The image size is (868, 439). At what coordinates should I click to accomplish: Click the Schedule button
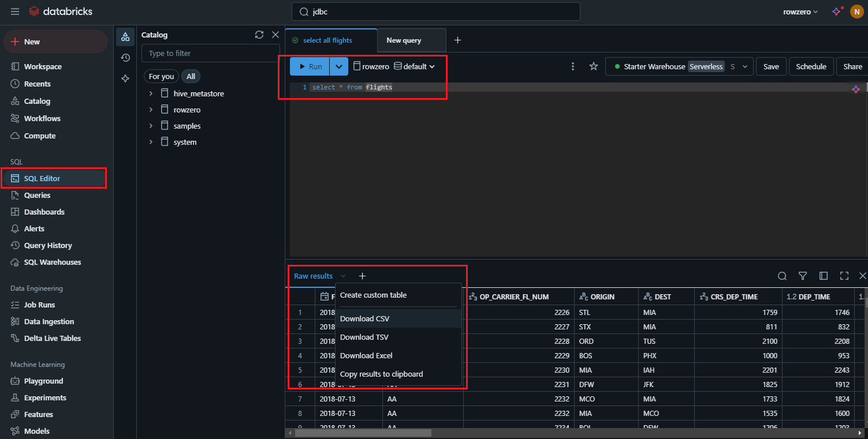click(811, 66)
